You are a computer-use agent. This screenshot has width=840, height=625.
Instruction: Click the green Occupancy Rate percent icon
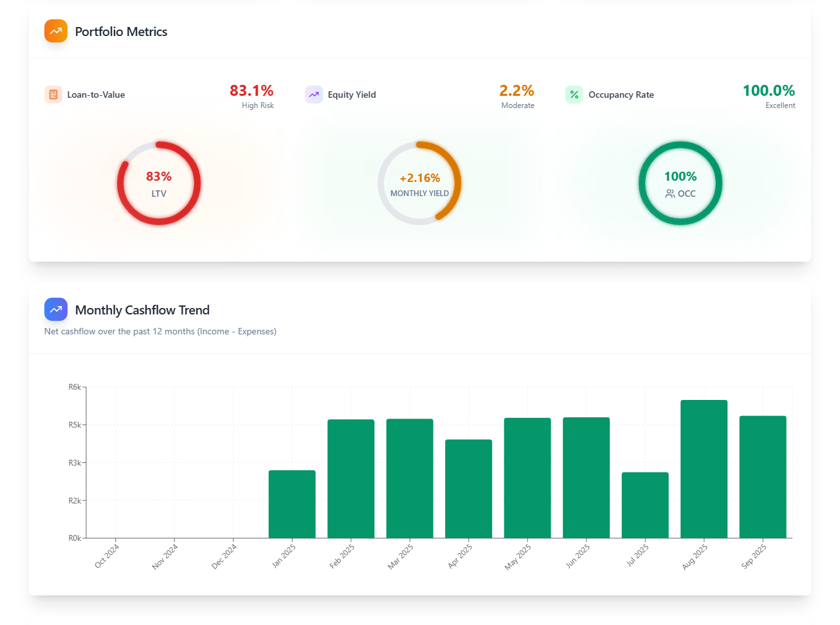pos(574,95)
